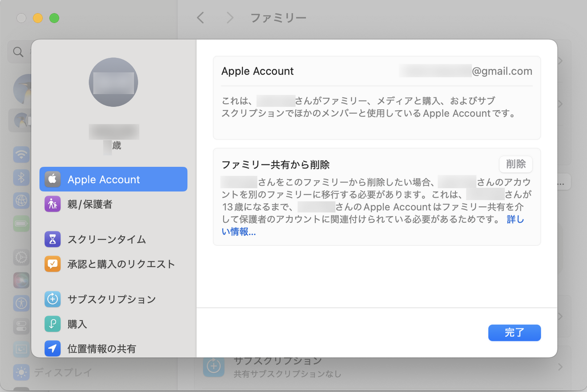Click the yellow minimize window button
Screen dimensions: 587x392
[38, 18]
